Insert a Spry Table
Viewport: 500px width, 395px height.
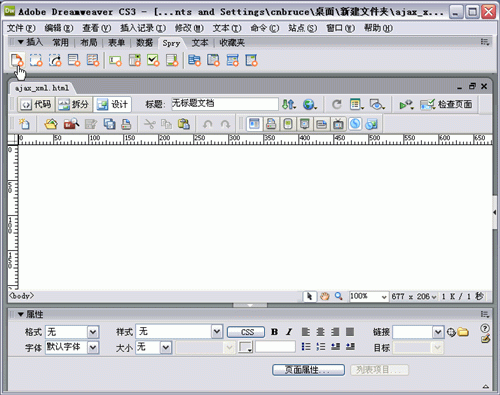coord(93,60)
